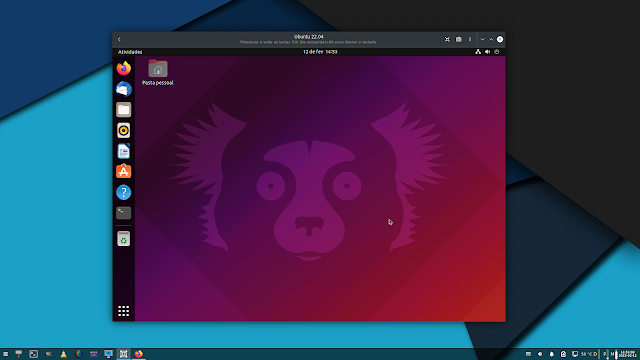Open the purple clapperboard video app on taskbar
This screenshot has width=640, height=360.
pos(93,354)
